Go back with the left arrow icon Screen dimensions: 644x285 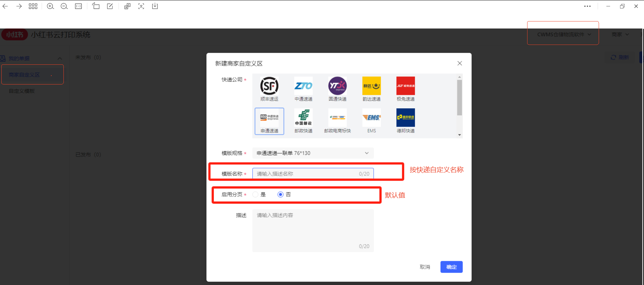pyautogui.click(x=5, y=6)
